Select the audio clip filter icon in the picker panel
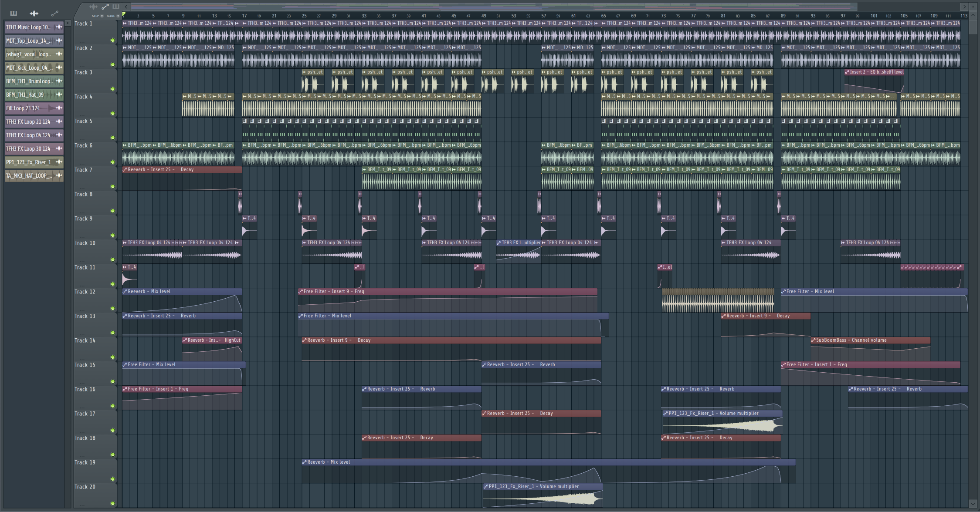 pyautogui.click(x=34, y=13)
